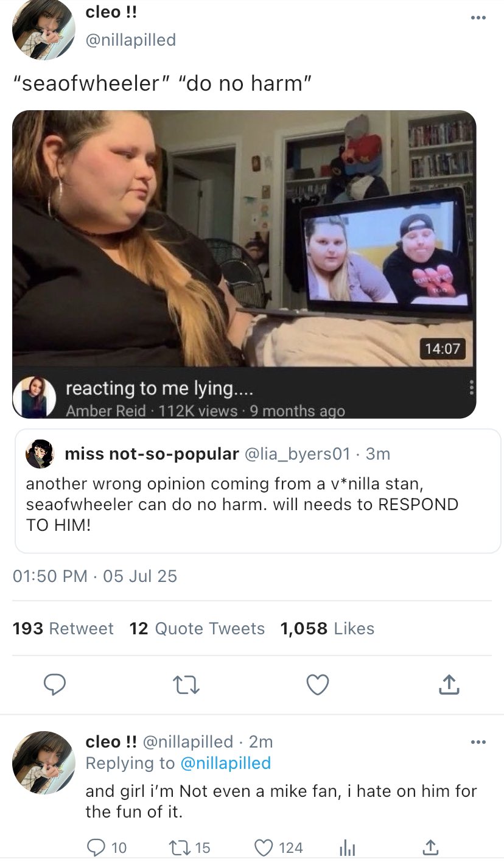This screenshot has width=504, height=862.
Task: Open more options for main tweet
Action: click(478, 18)
